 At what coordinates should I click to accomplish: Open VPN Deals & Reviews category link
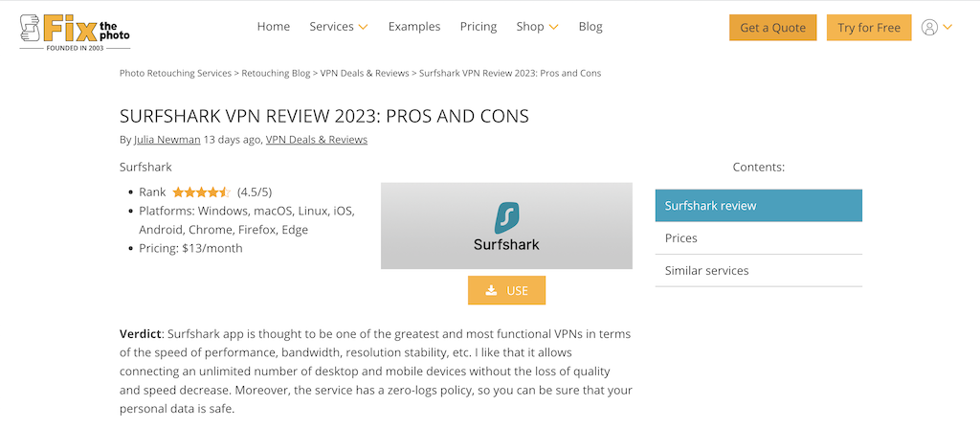click(316, 140)
